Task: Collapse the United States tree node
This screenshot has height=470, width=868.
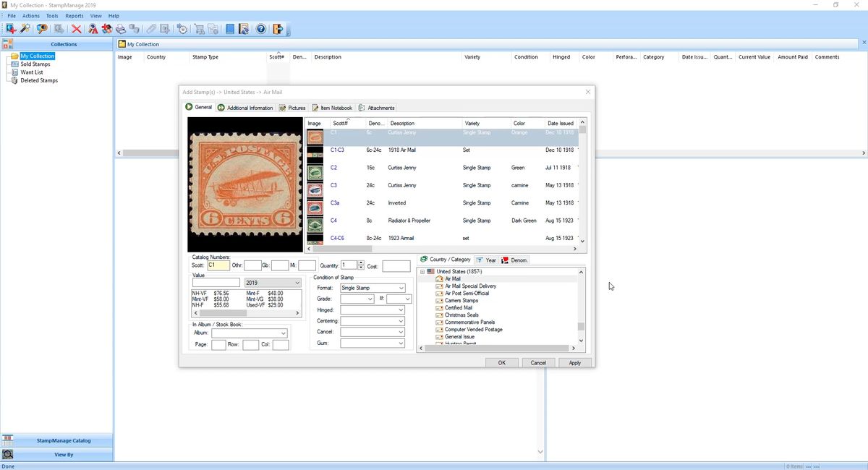Action: coord(422,272)
